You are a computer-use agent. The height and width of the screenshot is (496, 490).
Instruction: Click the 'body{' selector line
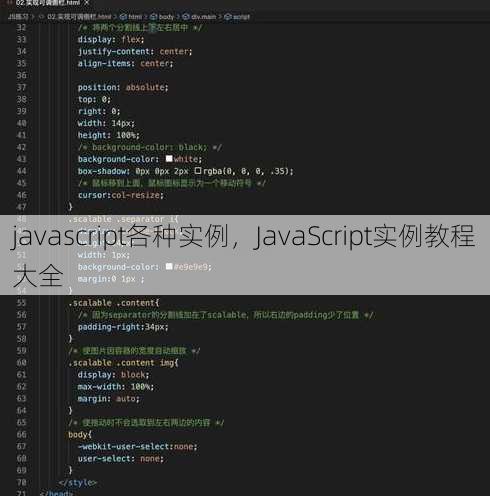[80, 434]
